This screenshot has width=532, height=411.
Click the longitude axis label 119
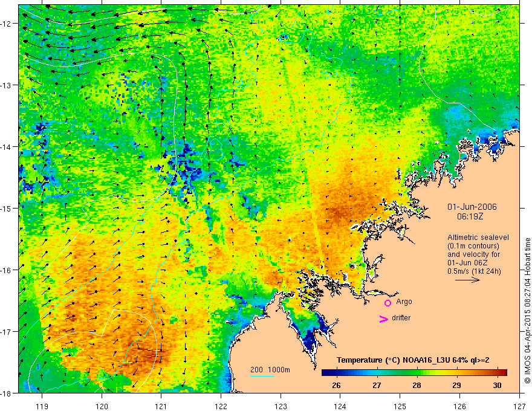(x=42, y=406)
